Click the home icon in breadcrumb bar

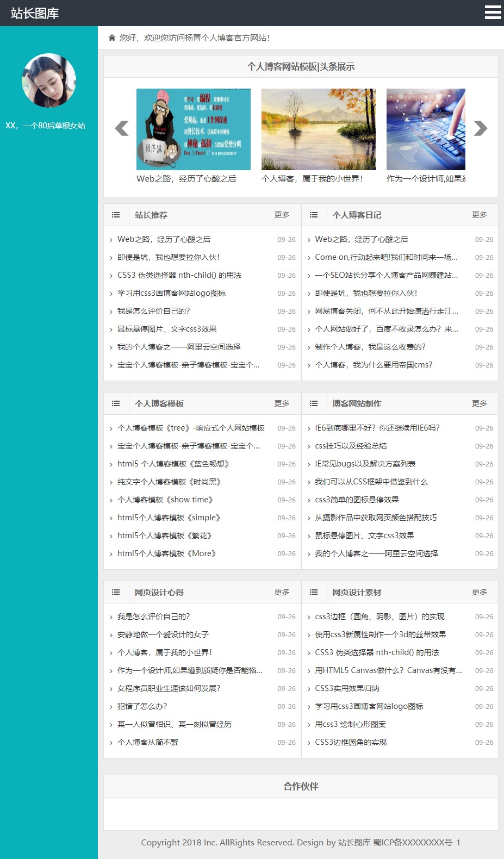pyautogui.click(x=112, y=38)
